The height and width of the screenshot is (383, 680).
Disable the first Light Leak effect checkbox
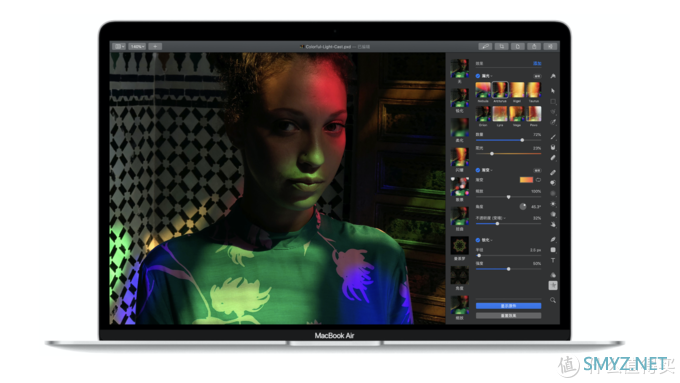[478, 76]
